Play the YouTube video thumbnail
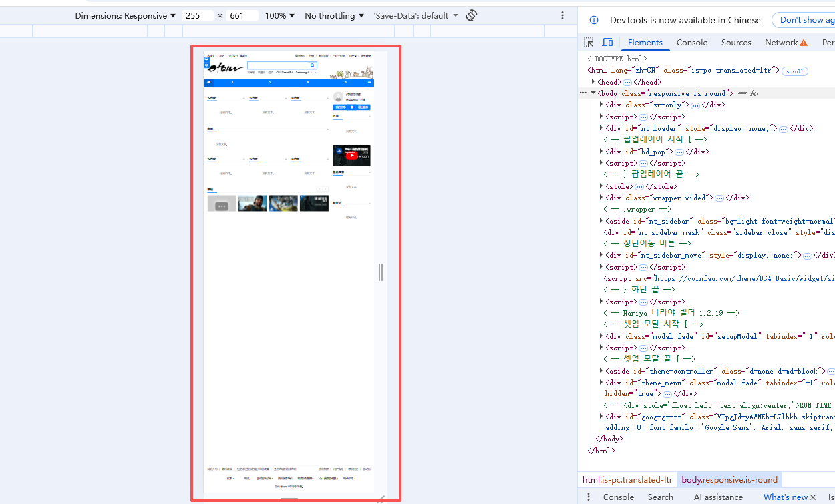 pyautogui.click(x=351, y=155)
